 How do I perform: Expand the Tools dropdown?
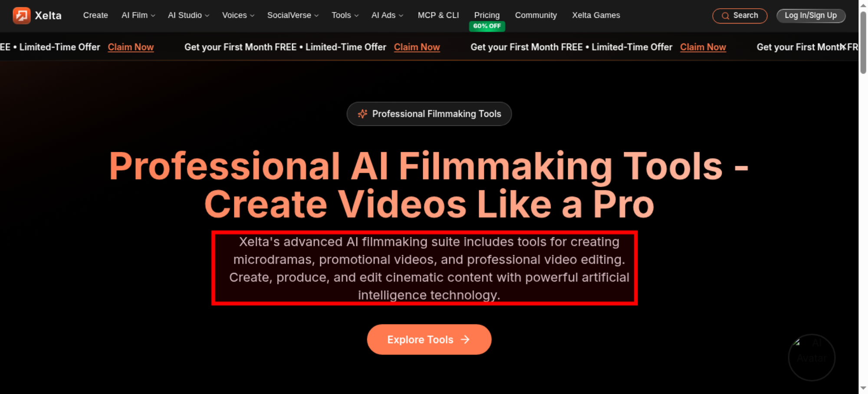coord(345,15)
